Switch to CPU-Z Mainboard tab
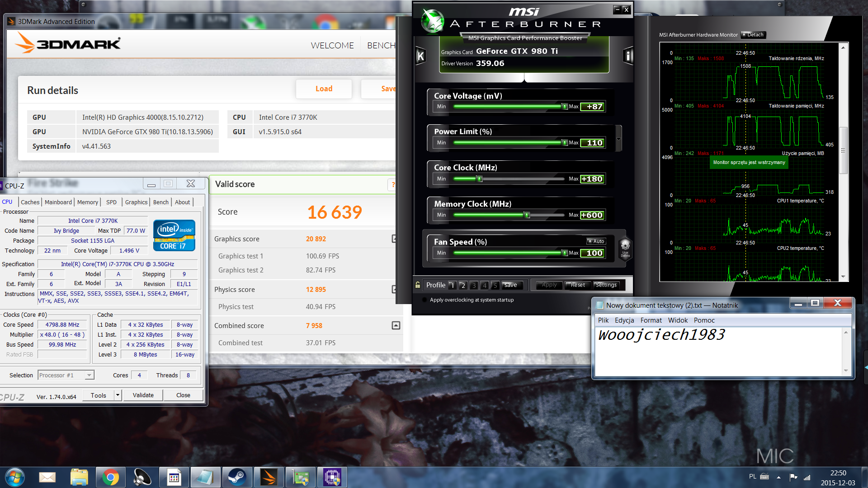Screen dimensions: 868x488 coord(58,202)
